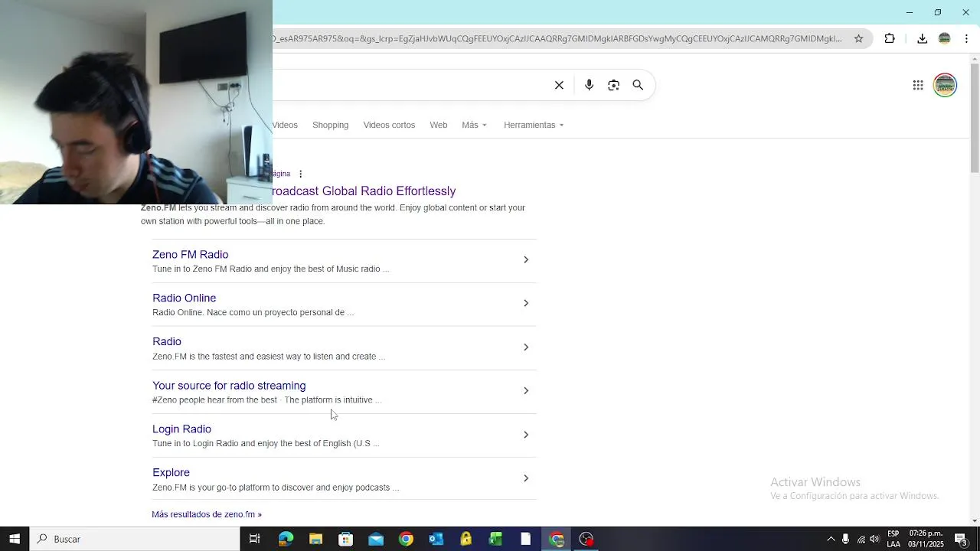Open the Windows Start menu
This screenshot has height=551, width=980.
tap(15, 539)
